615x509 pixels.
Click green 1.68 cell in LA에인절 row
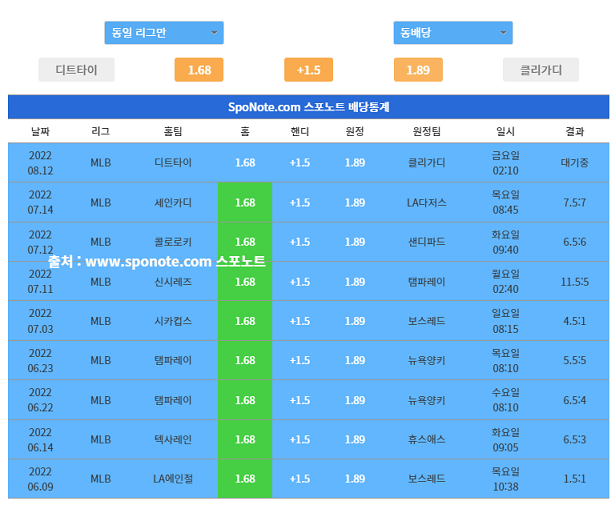(245, 479)
